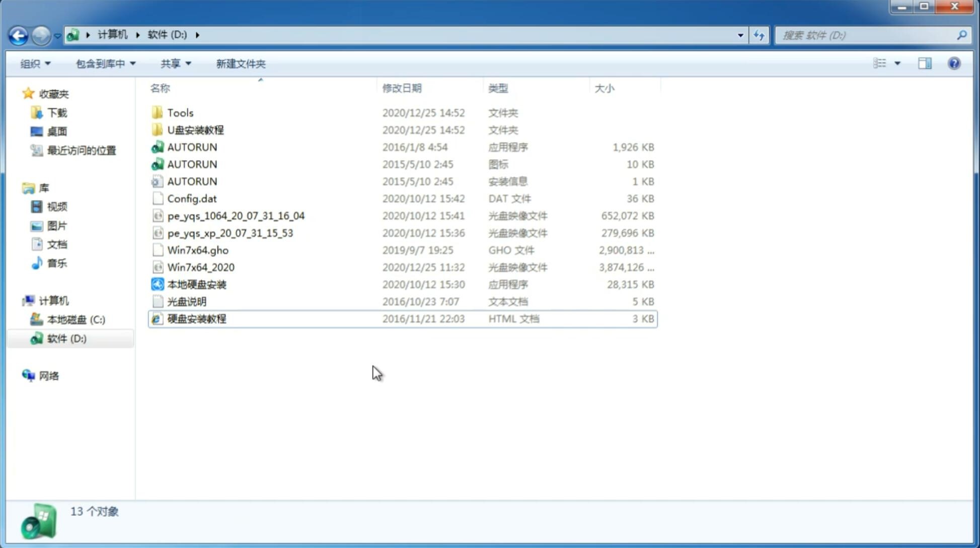Click 新建文件夹 button
980x548 pixels.
pyautogui.click(x=241, y=63)
